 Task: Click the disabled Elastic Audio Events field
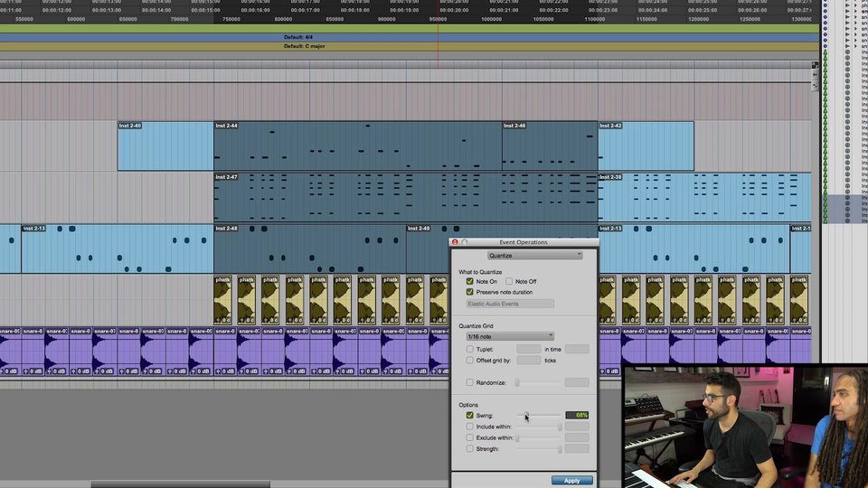click(x=510, y=304)
